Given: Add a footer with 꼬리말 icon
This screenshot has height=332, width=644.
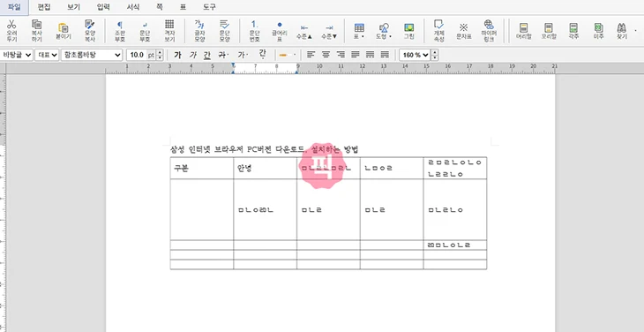Looking at the screenshot, I should [549, 30].
